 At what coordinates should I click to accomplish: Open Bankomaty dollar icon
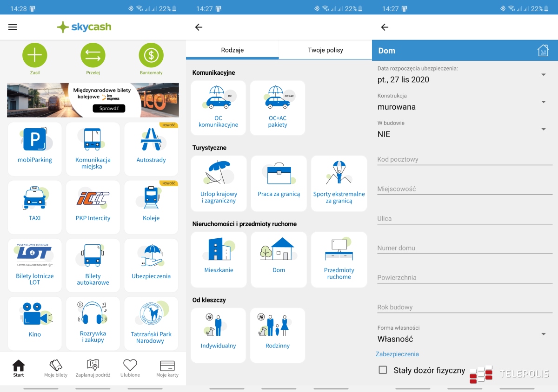click(151, 55)
